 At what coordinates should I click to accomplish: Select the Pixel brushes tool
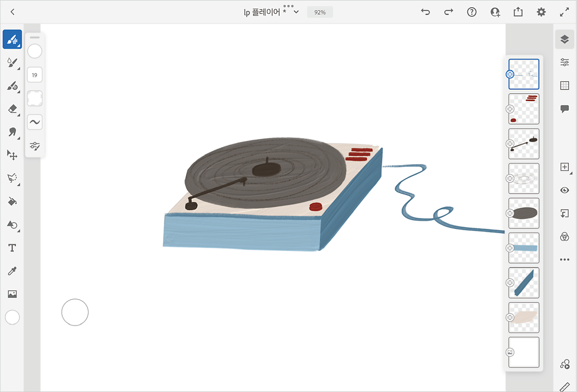(x=12, y=39)
